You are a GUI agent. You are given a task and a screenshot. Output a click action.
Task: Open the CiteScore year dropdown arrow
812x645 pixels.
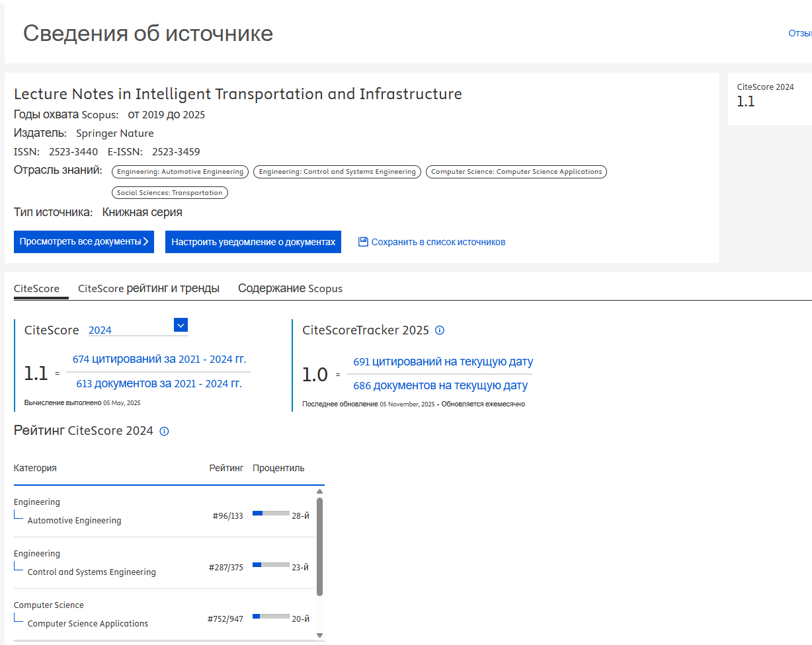tap(181, 324)
